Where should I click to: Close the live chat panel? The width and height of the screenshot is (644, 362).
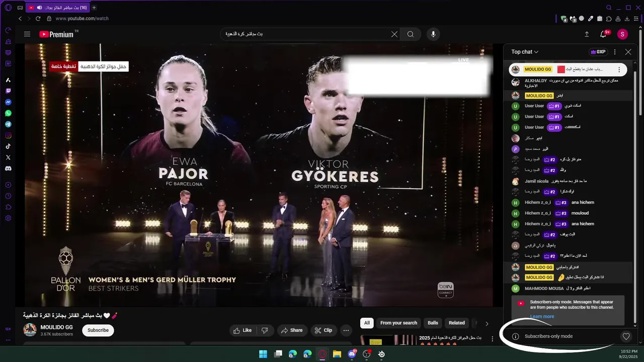628,52
